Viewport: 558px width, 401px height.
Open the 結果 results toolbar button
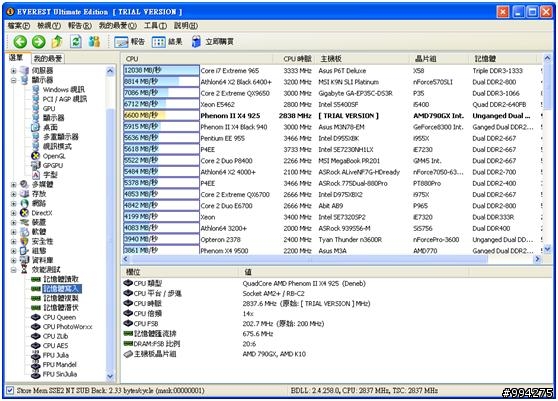click(167, 42)
